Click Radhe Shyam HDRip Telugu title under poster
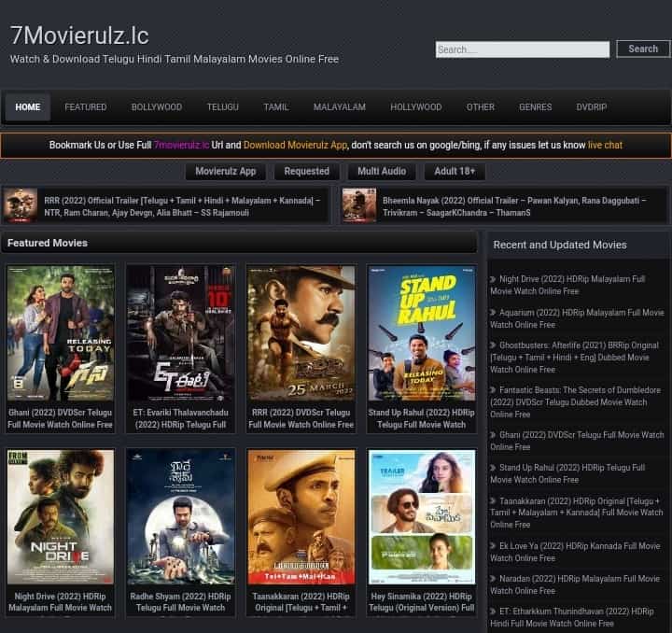 click(180, 601)
